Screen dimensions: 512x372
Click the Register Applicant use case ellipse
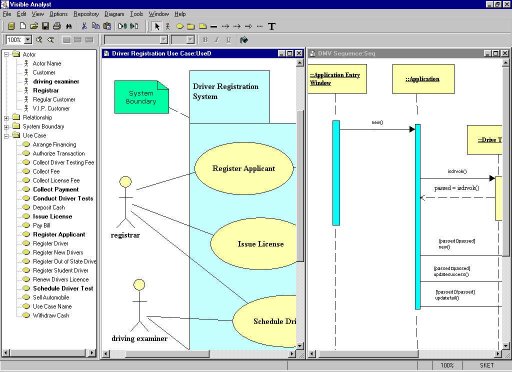pos(244,168)
